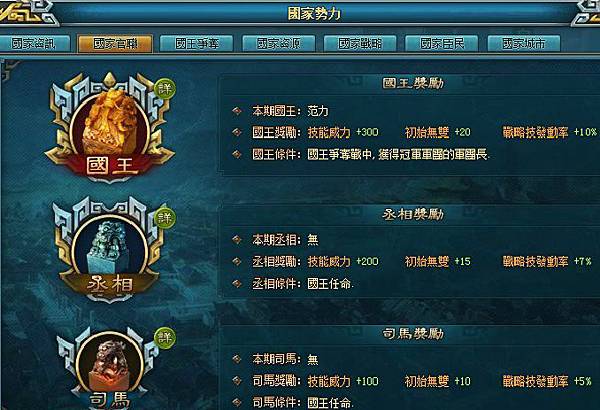Click the jade 丞相 seal emblem
The width and height of the screenshot is (600, 410).
(x=110, y=247)
